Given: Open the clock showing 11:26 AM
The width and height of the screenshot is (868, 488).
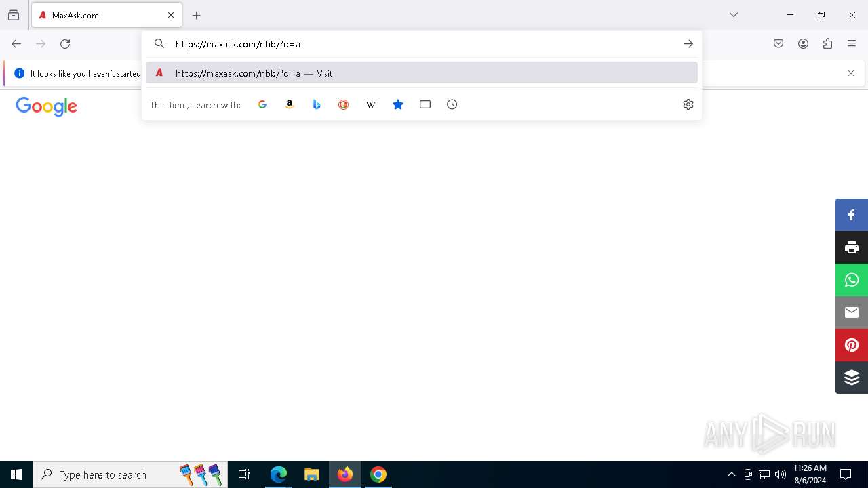Looking at the screenshot, I should click(x=810, y=474).
